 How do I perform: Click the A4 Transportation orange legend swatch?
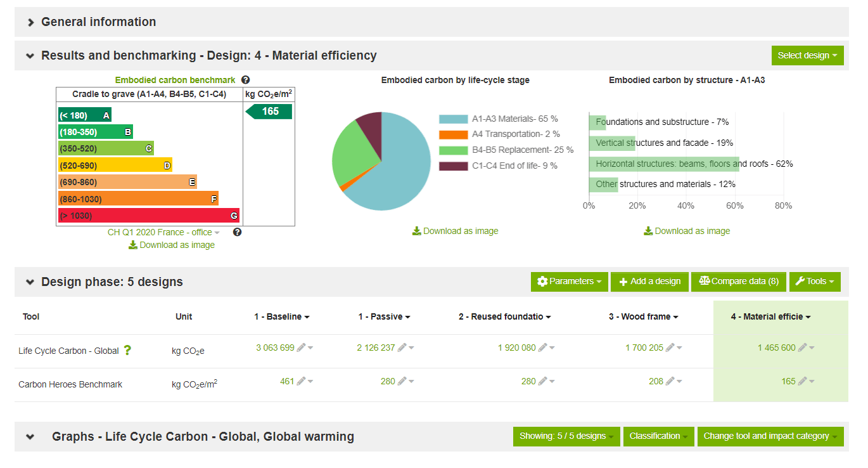[x=453, y=134]
